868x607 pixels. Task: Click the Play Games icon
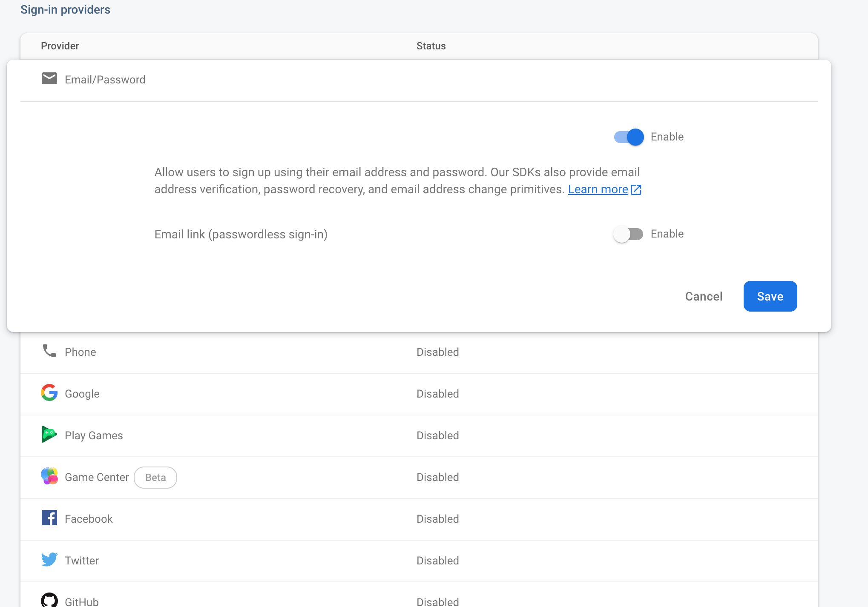point(49,434)
